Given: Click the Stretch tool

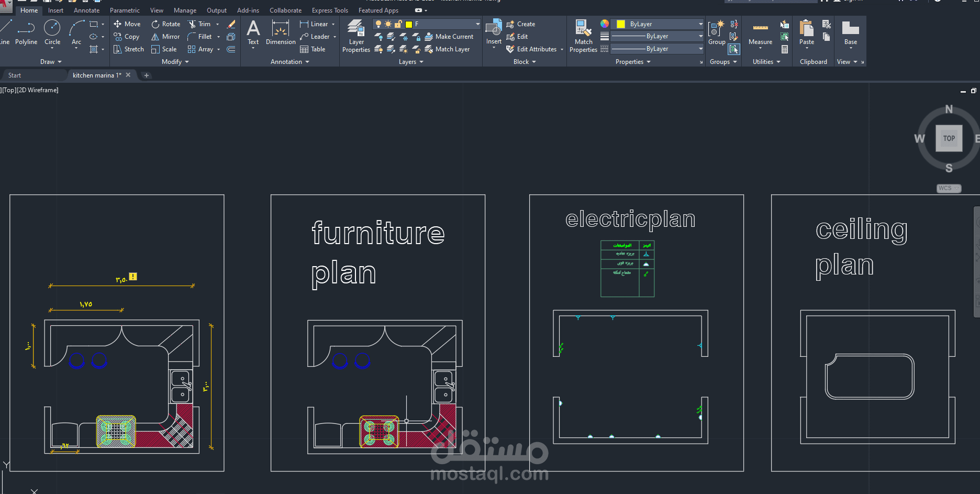Looking at the screenshot, I should [x=129, y=49].
